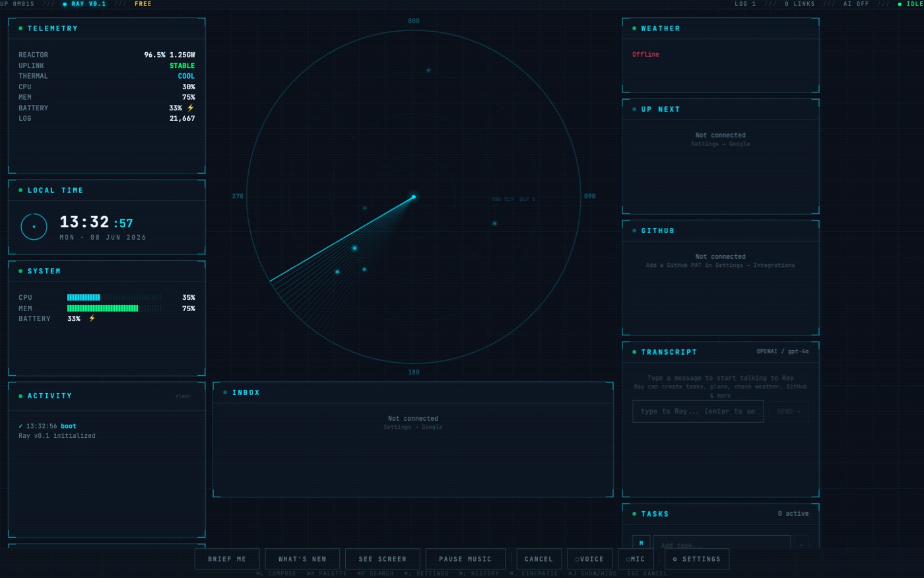Click the SEND button in Transcript
Image resolution: width=924 pixels, height=578 pixels.
pos(789,412)
